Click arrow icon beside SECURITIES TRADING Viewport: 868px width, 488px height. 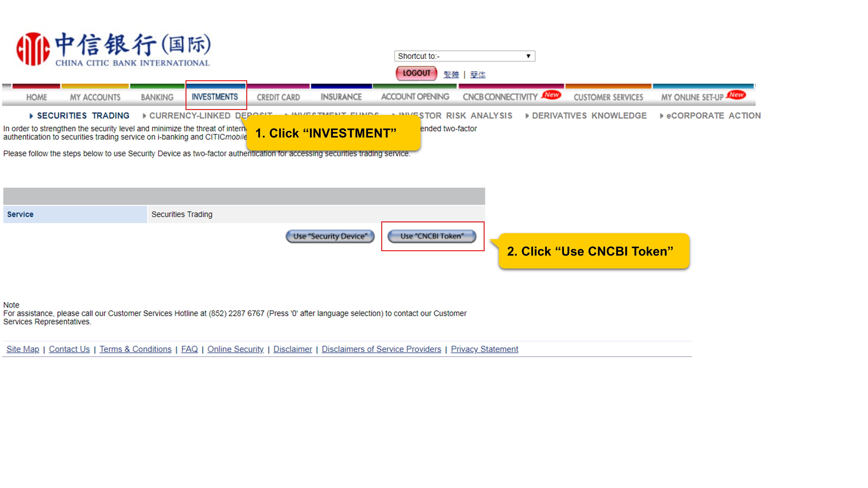31,116
